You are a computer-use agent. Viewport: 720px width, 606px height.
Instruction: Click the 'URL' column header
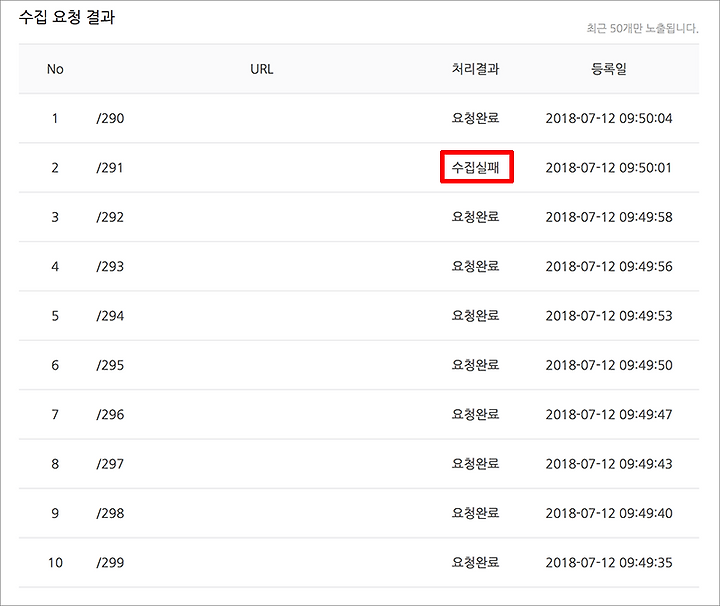click(262, 69)
